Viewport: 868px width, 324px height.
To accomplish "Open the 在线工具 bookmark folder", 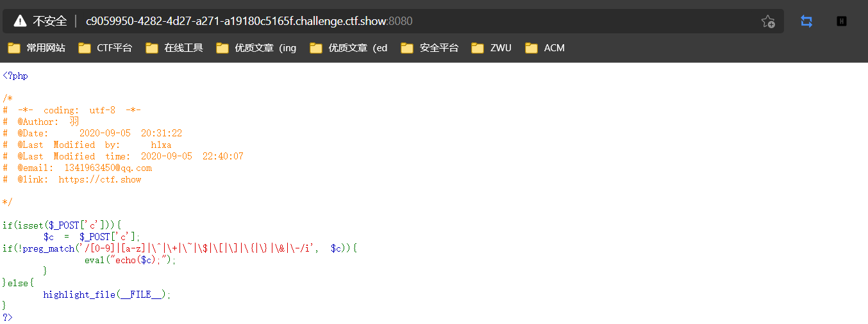I will click(174, 48).
